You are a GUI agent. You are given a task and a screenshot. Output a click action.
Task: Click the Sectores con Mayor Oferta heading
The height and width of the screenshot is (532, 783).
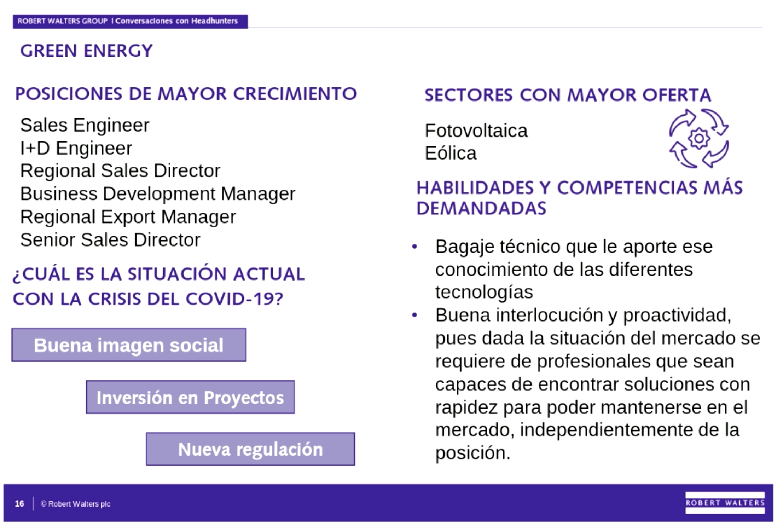(x=568, y=95)
